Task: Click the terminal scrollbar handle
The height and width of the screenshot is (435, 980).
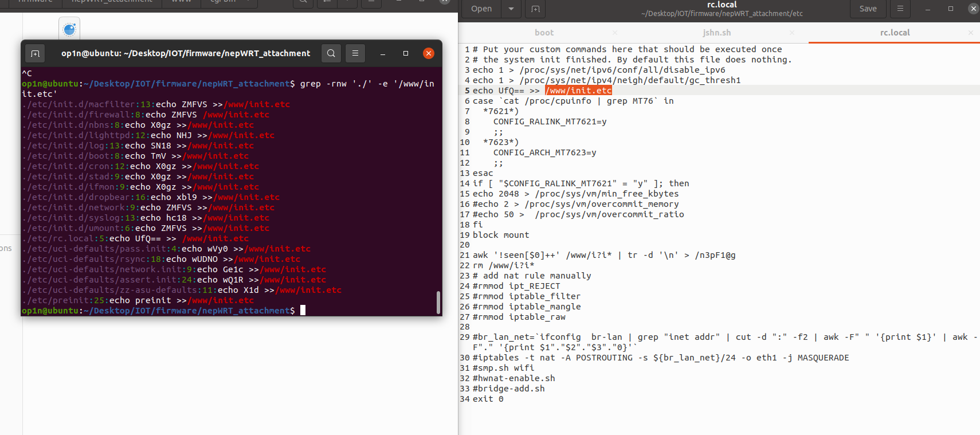Action: [x=438, y=303]
